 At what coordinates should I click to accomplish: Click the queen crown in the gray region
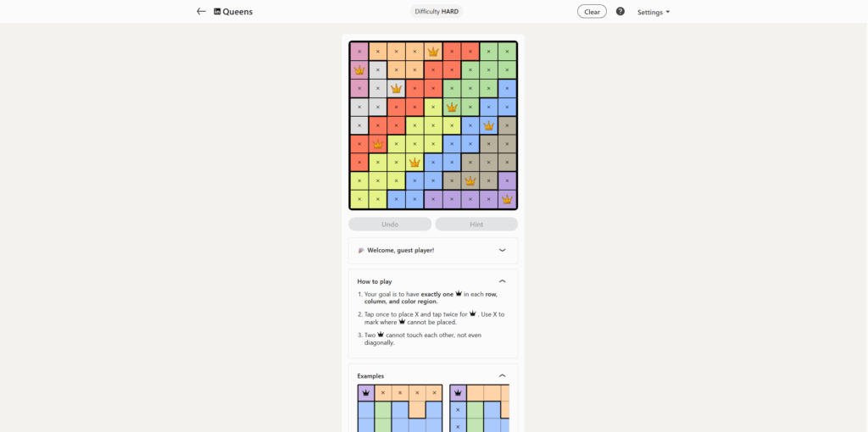click(396, 88)
